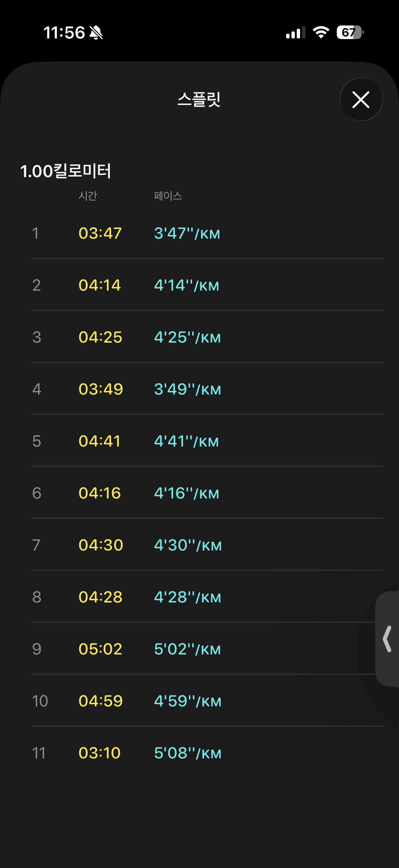Tap the silent mode bell icon
This screenshot has width=399, height=868.
pyautogui.click(x=96, y=33)
